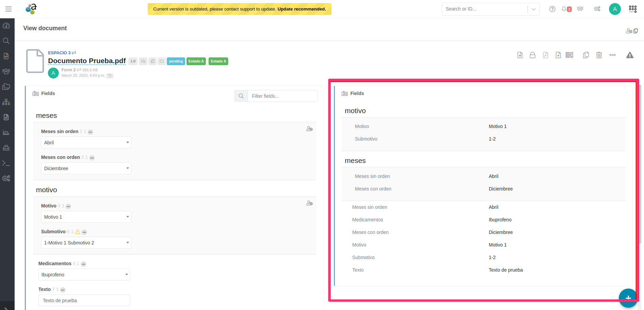
Task: Open the dashboard gauge icon in sidebar
Action: (x=6, y=26)
